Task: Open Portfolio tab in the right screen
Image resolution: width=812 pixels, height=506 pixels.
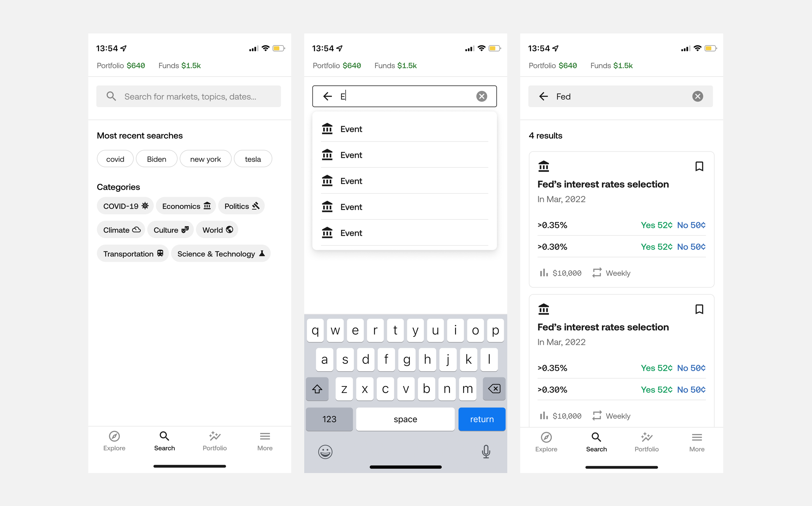Action: tap(646, 442)
